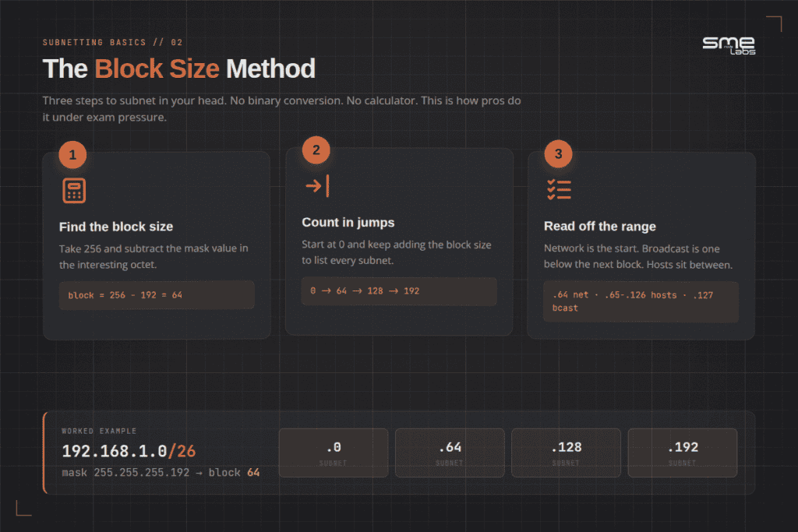Screen dimensions: 798x532
Task: Select the .192 subnet box
Action: click(x=683, y=453)
